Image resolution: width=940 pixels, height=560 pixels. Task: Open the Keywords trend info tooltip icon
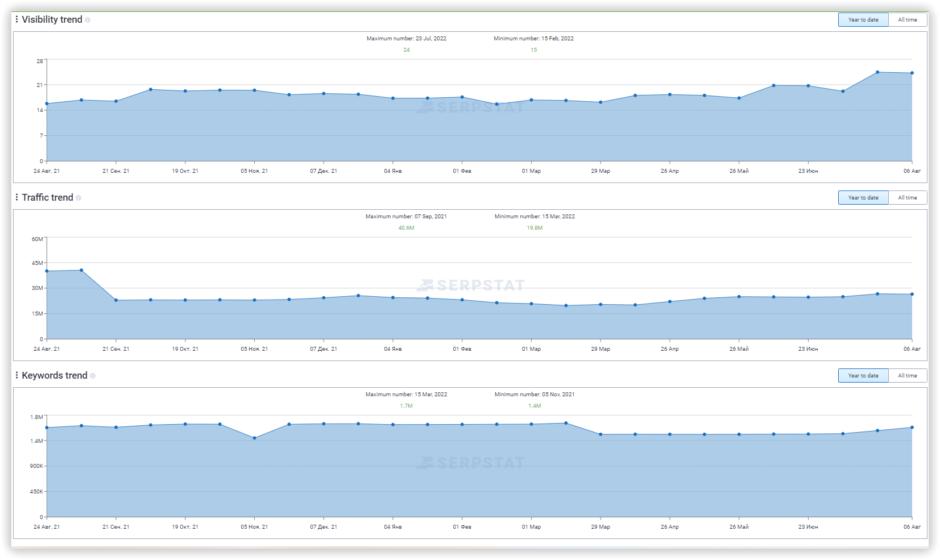pos(93,376)
